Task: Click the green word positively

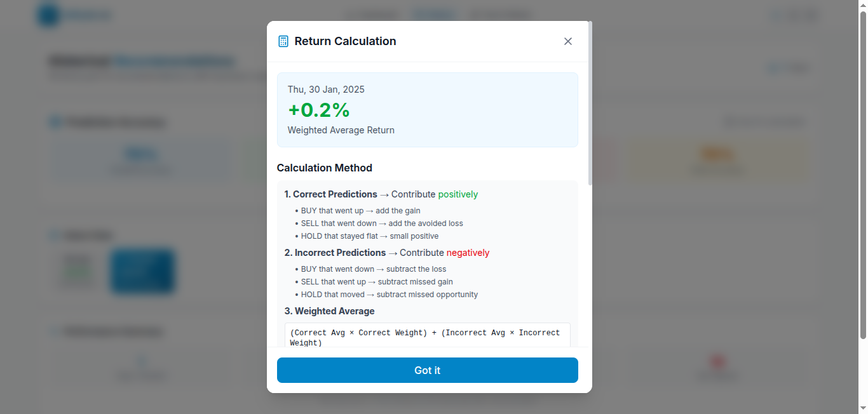Action: tap(458, 194)
